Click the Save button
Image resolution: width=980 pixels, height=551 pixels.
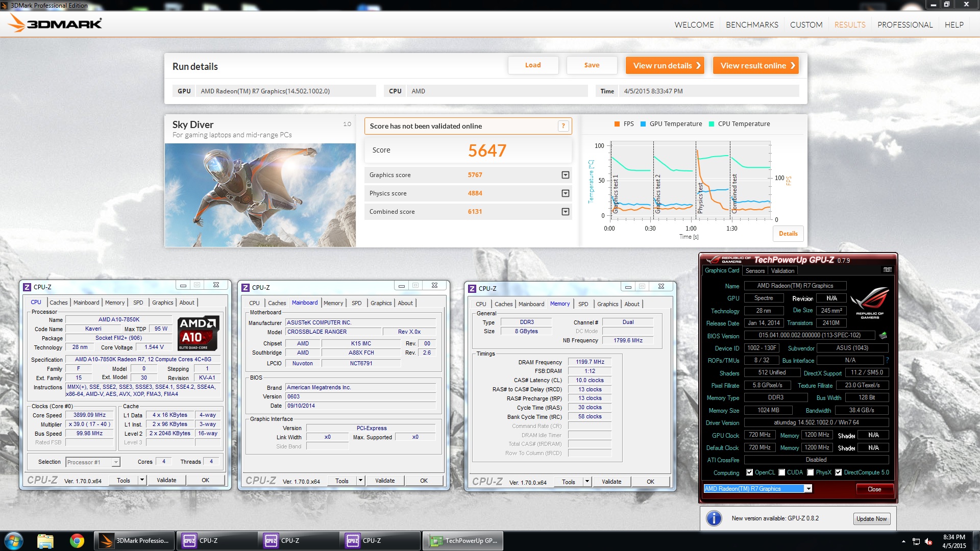point(592,65)
